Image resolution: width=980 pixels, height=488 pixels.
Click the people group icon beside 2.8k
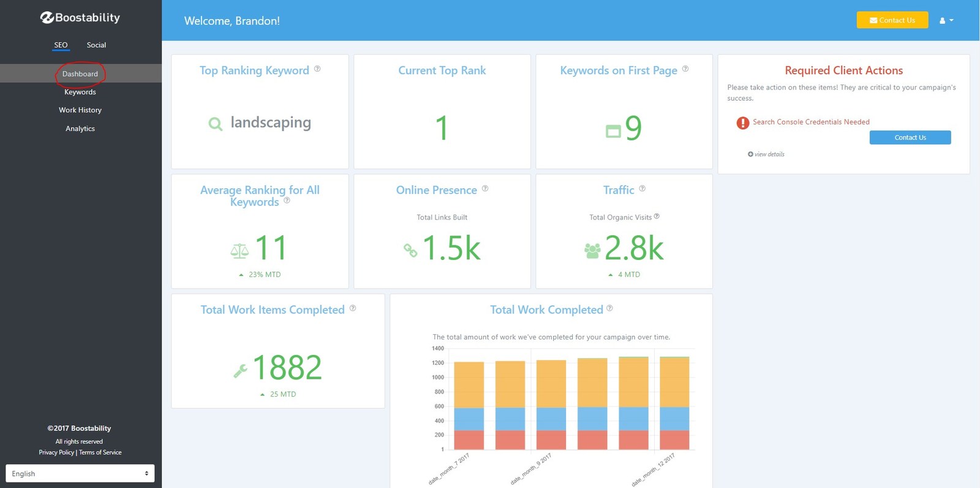coord(592,251)
